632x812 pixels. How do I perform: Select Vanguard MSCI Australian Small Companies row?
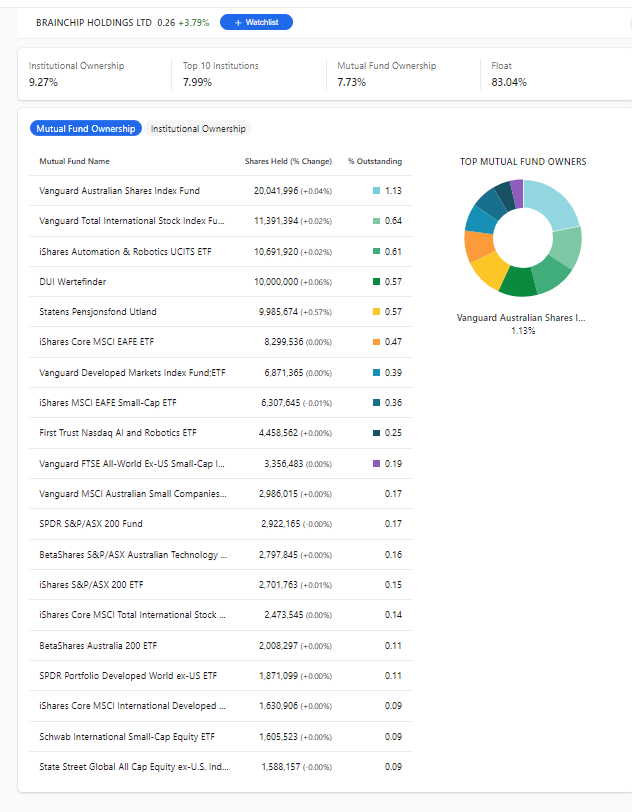click(x=221, y=494)
